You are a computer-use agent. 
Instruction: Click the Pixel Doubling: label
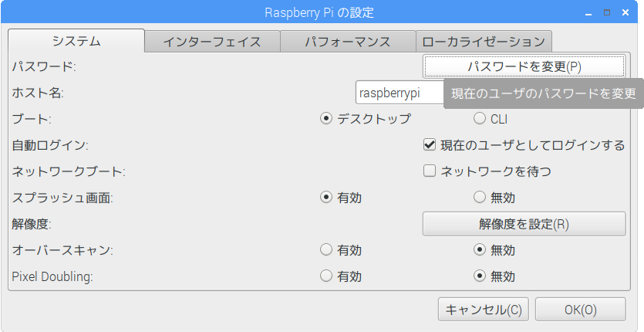52,276
